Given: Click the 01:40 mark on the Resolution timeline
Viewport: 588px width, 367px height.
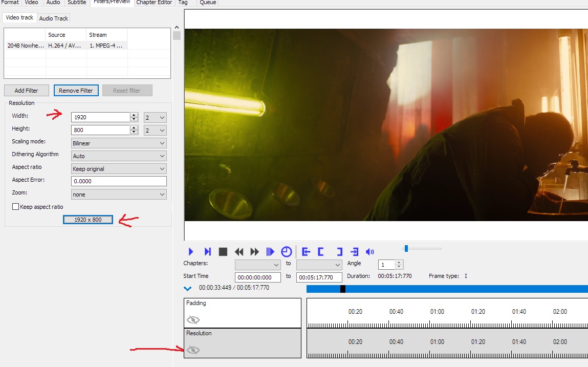Looking at the screenshot, I should click(519, 342).
